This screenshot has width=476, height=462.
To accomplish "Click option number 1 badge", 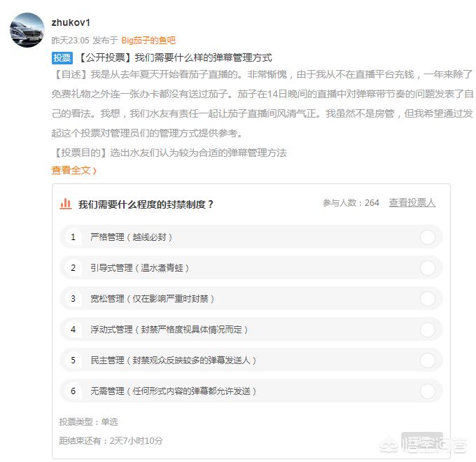I will pyautogui.click(x=73, y=237).
